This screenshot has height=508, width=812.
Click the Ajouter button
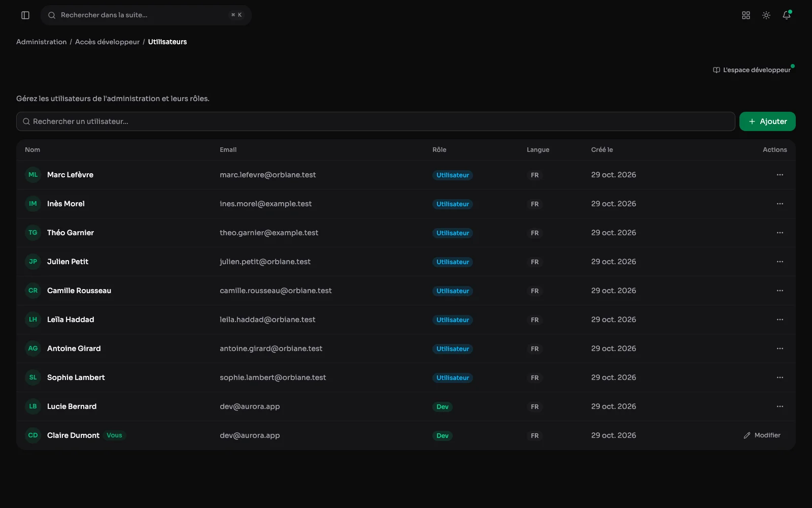pos(767,121)
